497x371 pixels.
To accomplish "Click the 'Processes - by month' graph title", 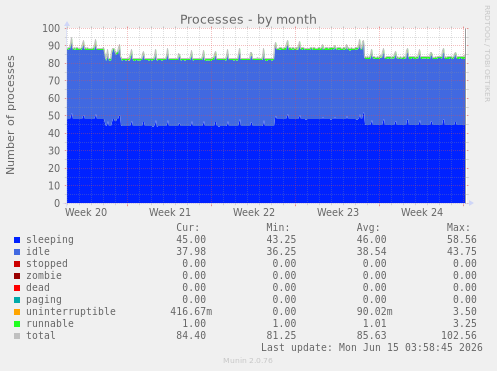I will pyautogui.click(x=248, y=20).
